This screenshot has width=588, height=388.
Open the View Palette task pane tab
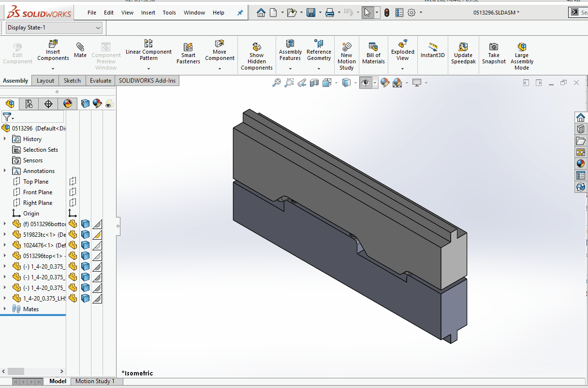point(581,152)
